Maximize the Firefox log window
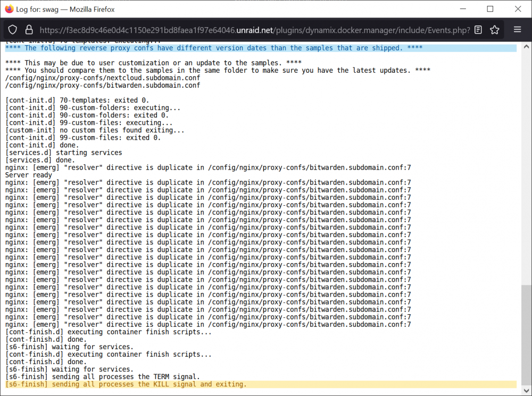Image resolution: width=532 pixels, height=396 pixels. pos(491,9)
